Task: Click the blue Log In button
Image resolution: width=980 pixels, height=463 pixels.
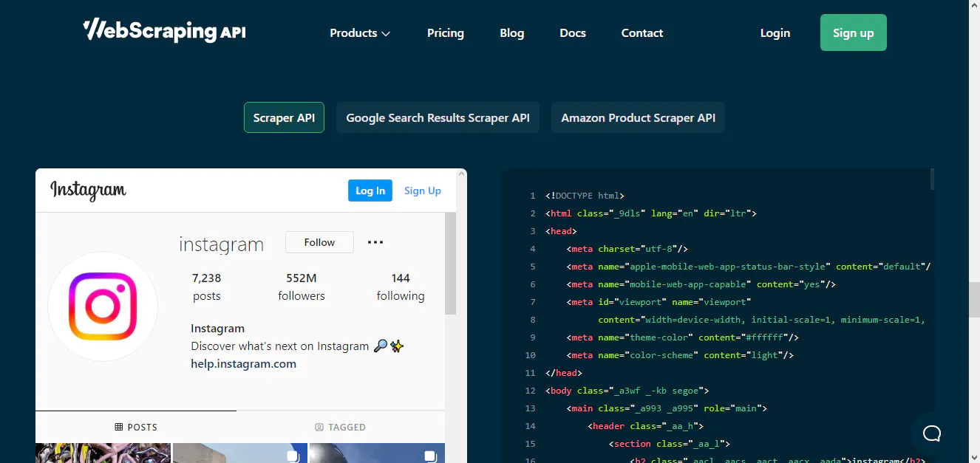Action: pyautogui.click(x=370, y=190)
